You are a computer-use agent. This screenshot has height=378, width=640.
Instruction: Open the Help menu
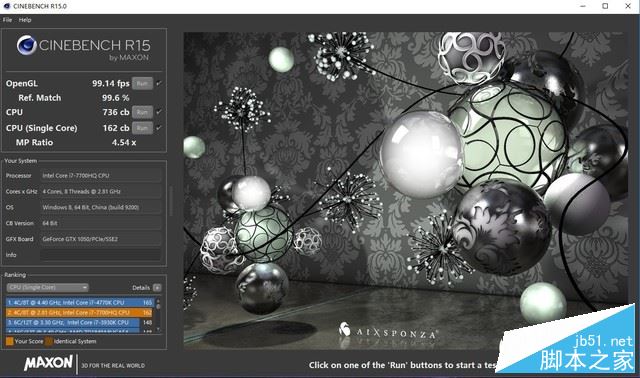click(25, 20)
